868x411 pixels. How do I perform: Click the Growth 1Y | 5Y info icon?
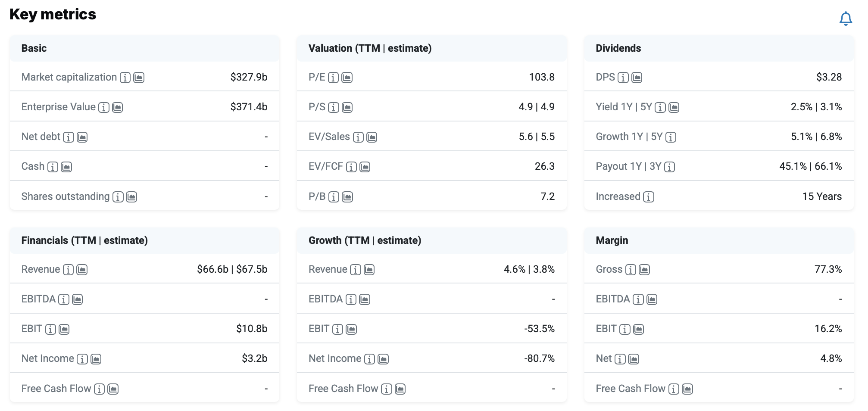click(671, 137)
